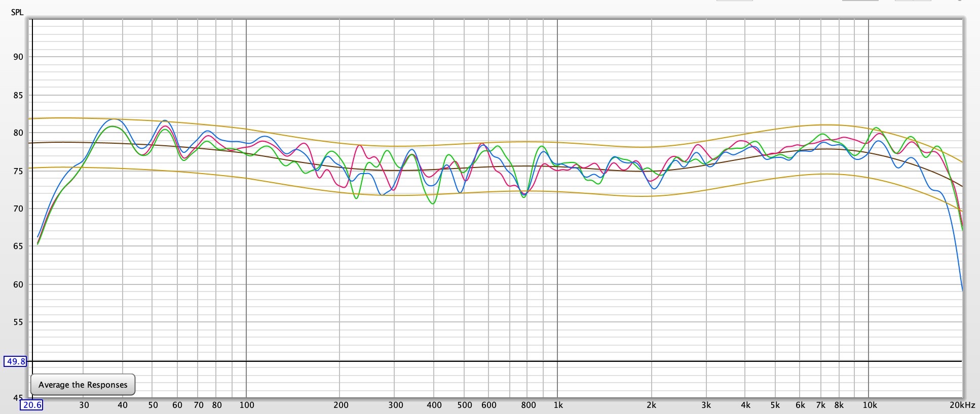Click the 1k frequency axis label

click(x=558, y=405)
